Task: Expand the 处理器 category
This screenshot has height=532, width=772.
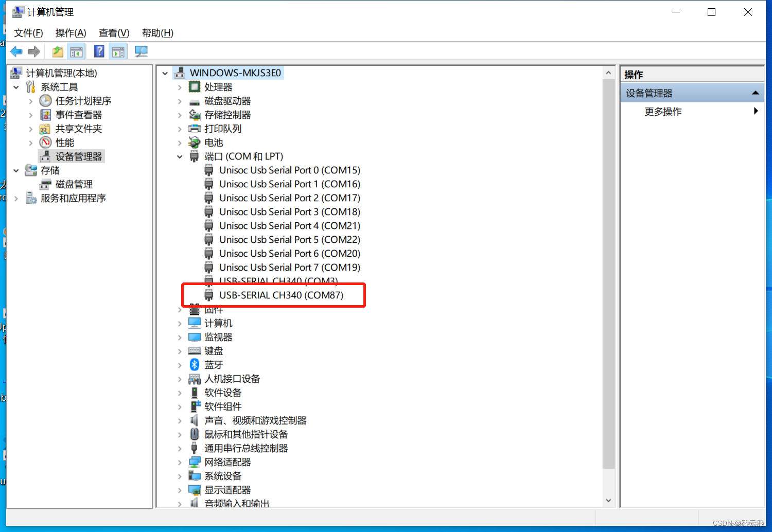Action: click(180, 87)
